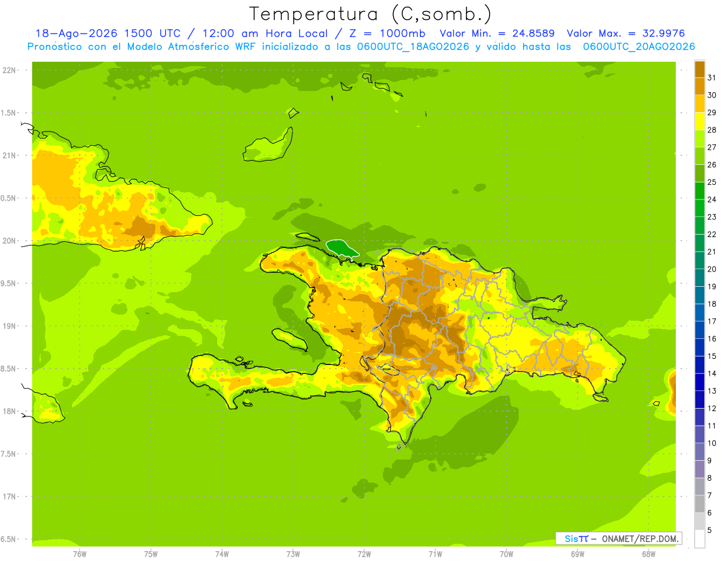Select the "Valor Max. = 32.9976" text
728x562 pixels.
pyautogui.click(x=625, y=33)
